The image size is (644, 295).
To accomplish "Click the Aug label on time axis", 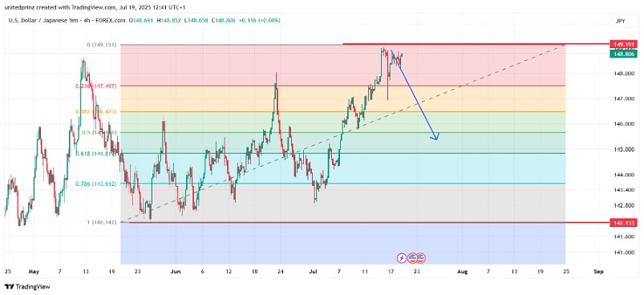I will click(463, 271).
